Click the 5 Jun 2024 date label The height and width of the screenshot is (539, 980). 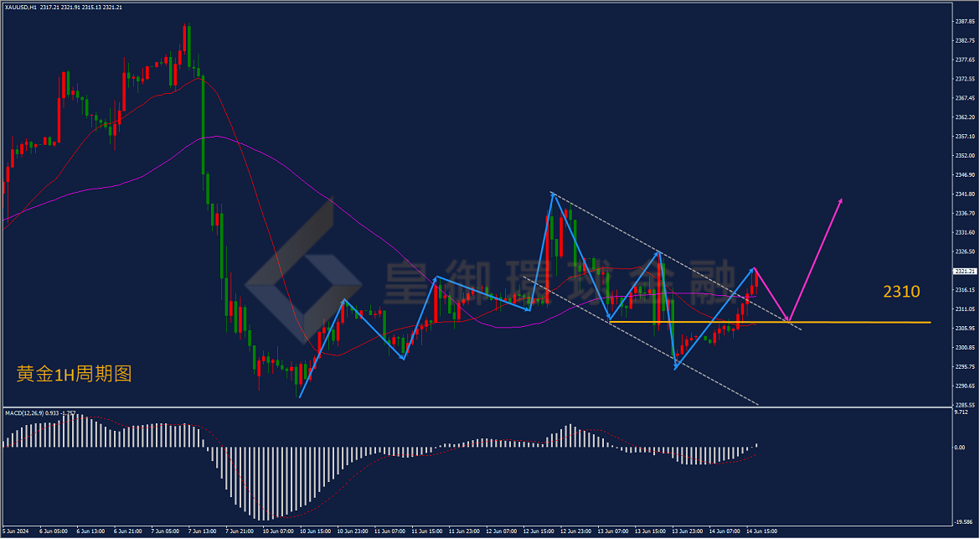pyautogui.click(x=16, y=531)
